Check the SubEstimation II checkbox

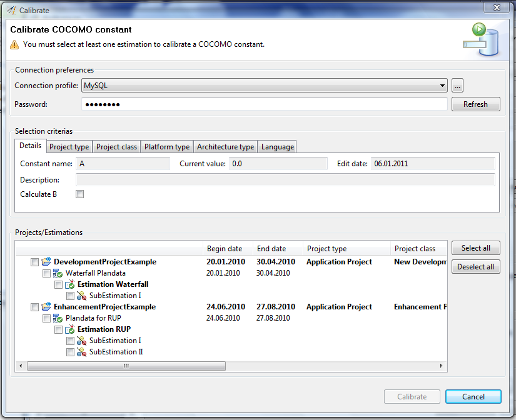pyautogui.click(x=70, y=352)
